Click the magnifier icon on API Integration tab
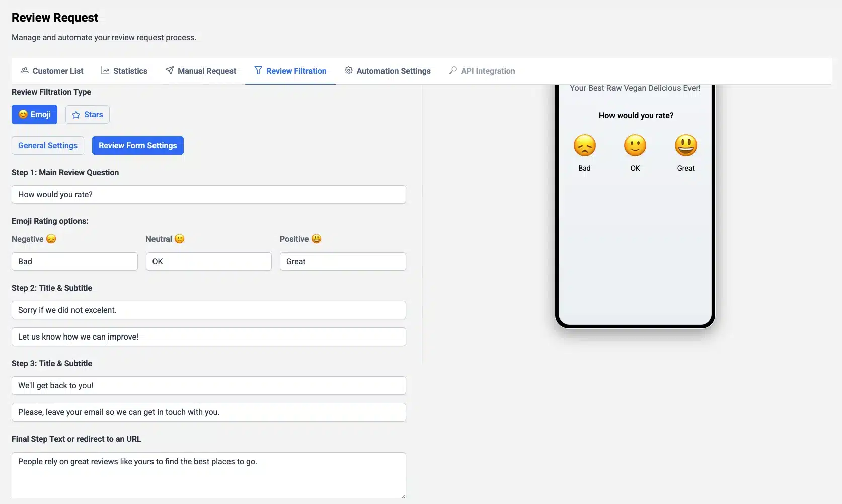Image resolution: width=842 pixels, height=504 pixels. [453, 71]
